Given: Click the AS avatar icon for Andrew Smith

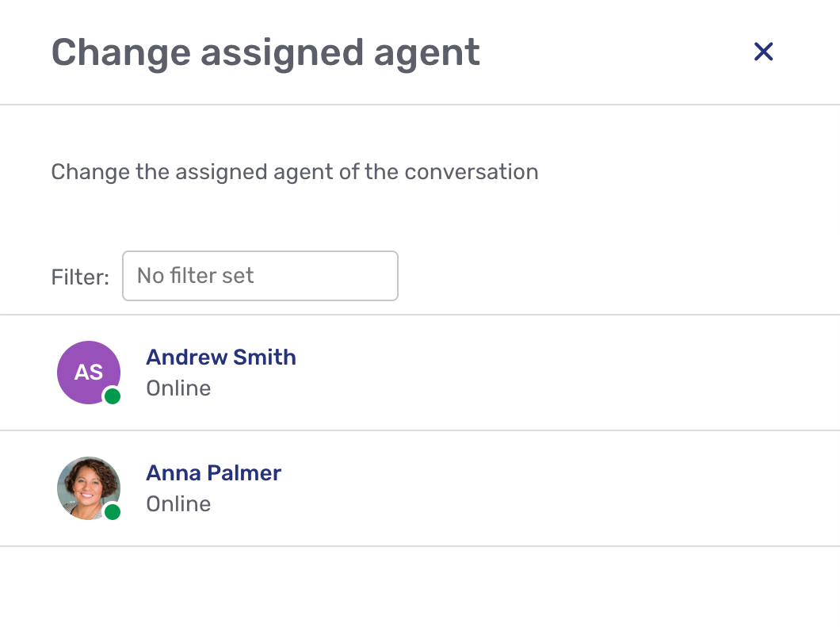Looking at the screenshot, I should pyautogui.click(x=88, y=373).
